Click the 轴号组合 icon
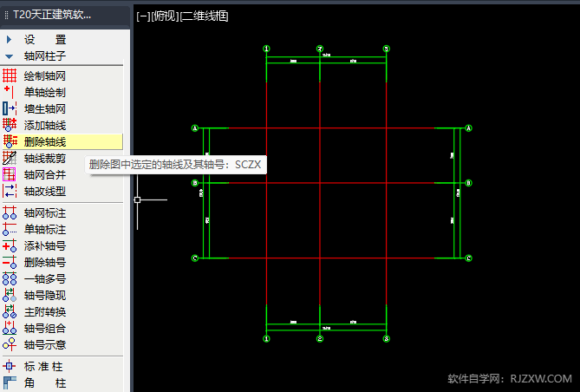This screenshot has height=392, width=580. (x=10, y=328)
